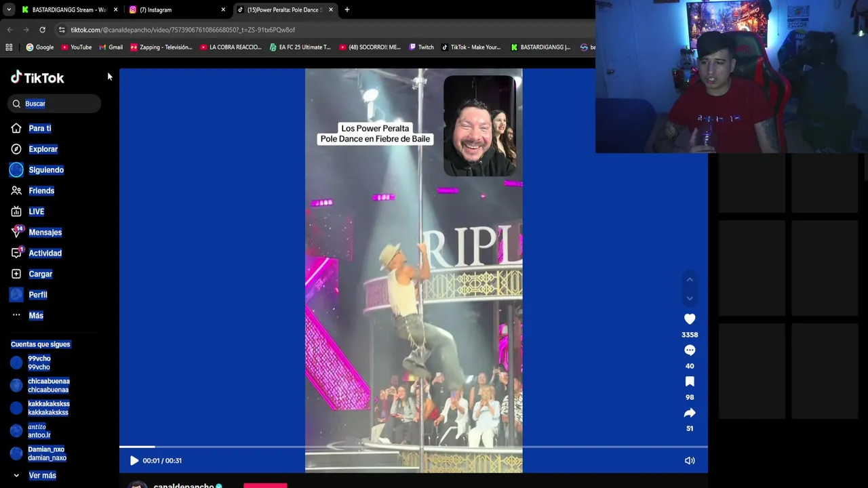Viewport: 868px width, 488px height.
Task: Click the 00:01 / 00:31 time display
Action: point(162,461)
